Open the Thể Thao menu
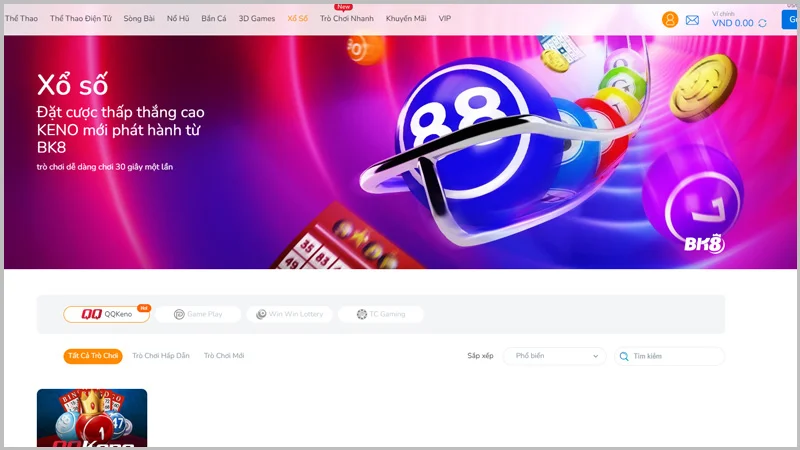This screenshot has height=450, width=800. 21,18
